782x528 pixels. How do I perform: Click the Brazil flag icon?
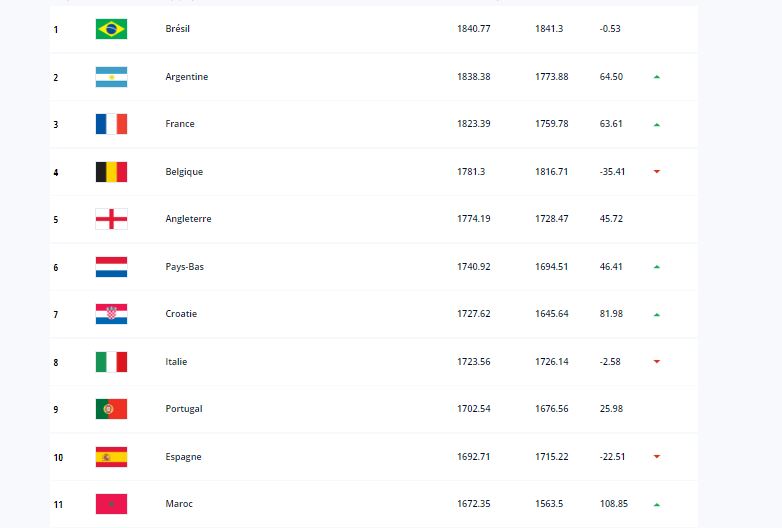click(111, 29)
